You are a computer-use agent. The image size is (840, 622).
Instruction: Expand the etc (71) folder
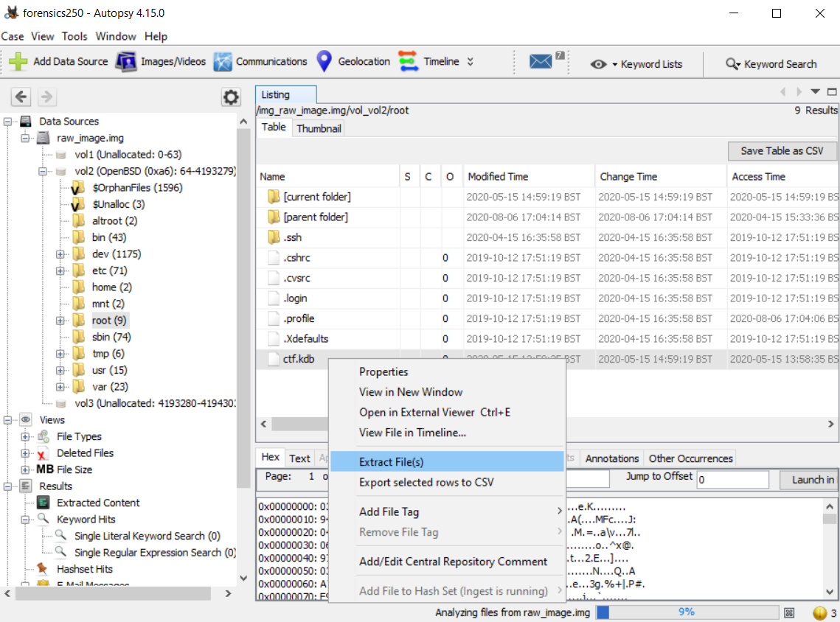(60, 271)
